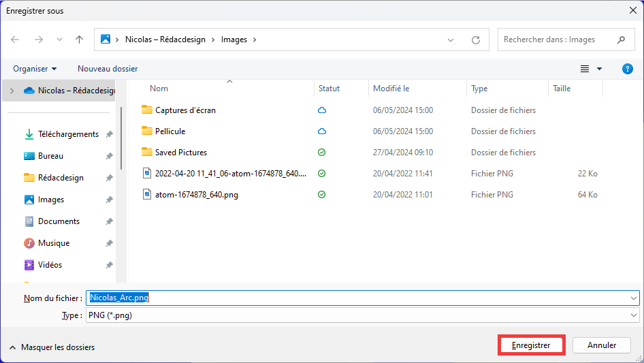Click sidebar vertical scrollbar
The image size is (644, 363).
[x=121, y=138]
